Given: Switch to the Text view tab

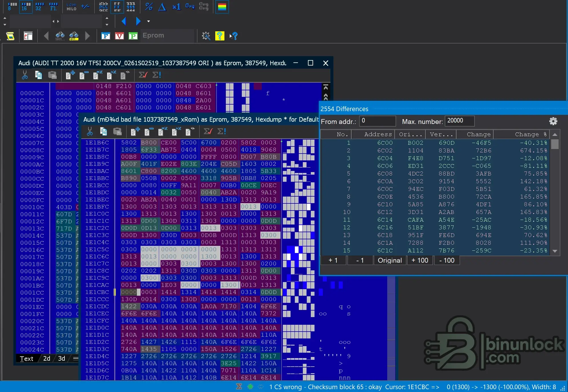Looking at the screenshot, I should point(27,359).
